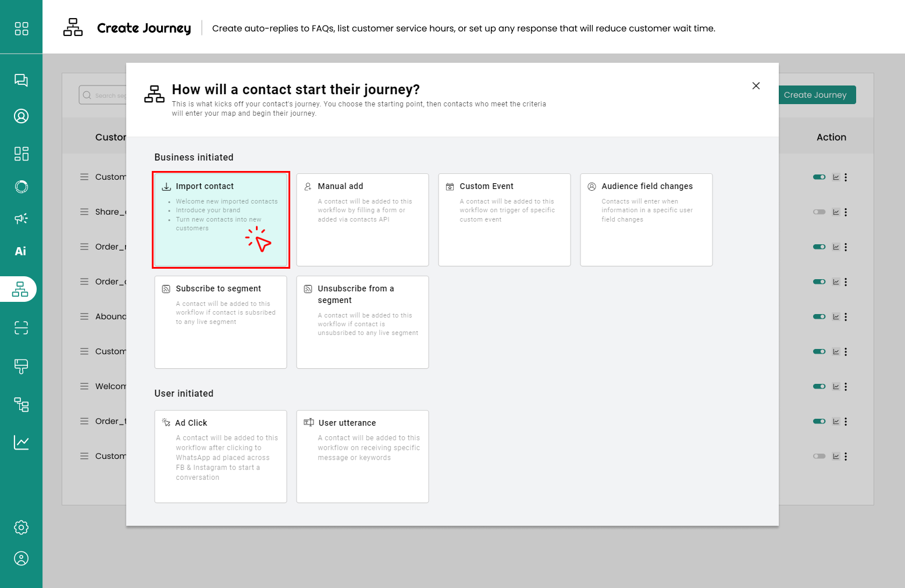Open the paint roller templates sidebar icon
This screenshot has height=588, width=905.
coord(21,366)
